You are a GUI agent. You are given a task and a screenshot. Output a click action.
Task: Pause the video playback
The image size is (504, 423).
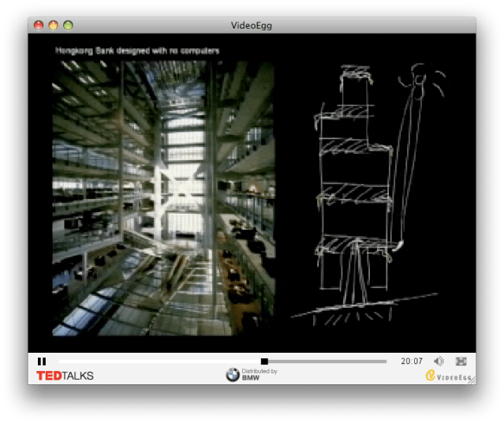coord(42,361)
